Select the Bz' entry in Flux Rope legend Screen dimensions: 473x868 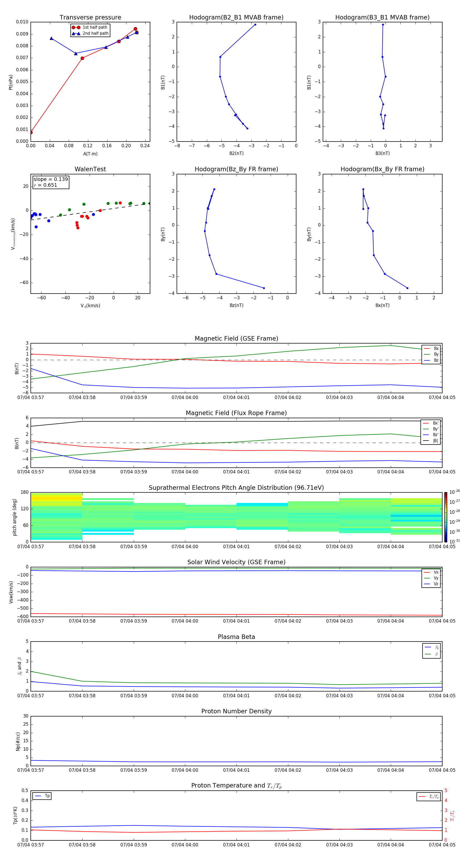point(431,435)
